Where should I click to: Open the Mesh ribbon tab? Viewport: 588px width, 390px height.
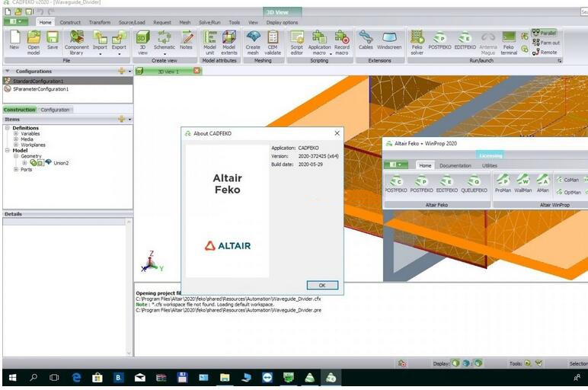(x=185, y=23)
